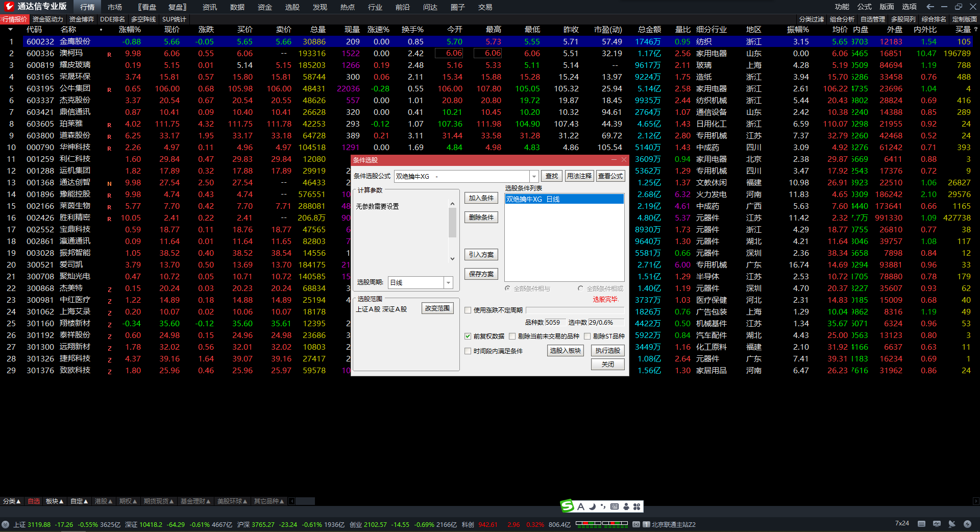980x532 pixels.
Task: Close the 条件选股 dialog with the X
Action: pyautogui.click(x=624, y=160)
